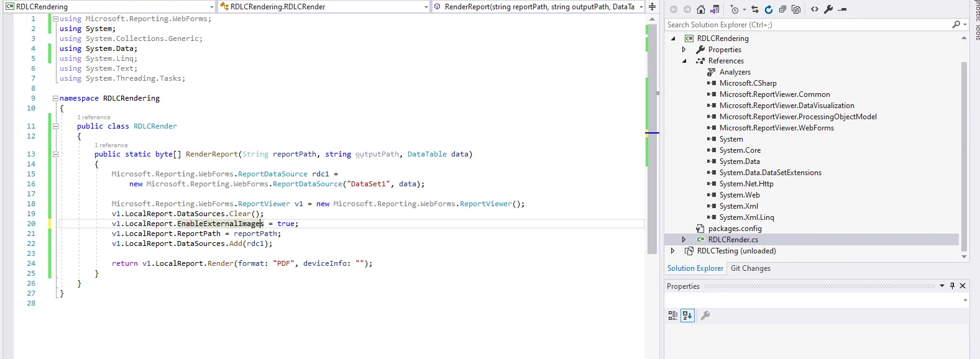Select the System.Xml.Linq reference
Image resolution: width=980 pixels, height=359 pixels.
point(747,217)
